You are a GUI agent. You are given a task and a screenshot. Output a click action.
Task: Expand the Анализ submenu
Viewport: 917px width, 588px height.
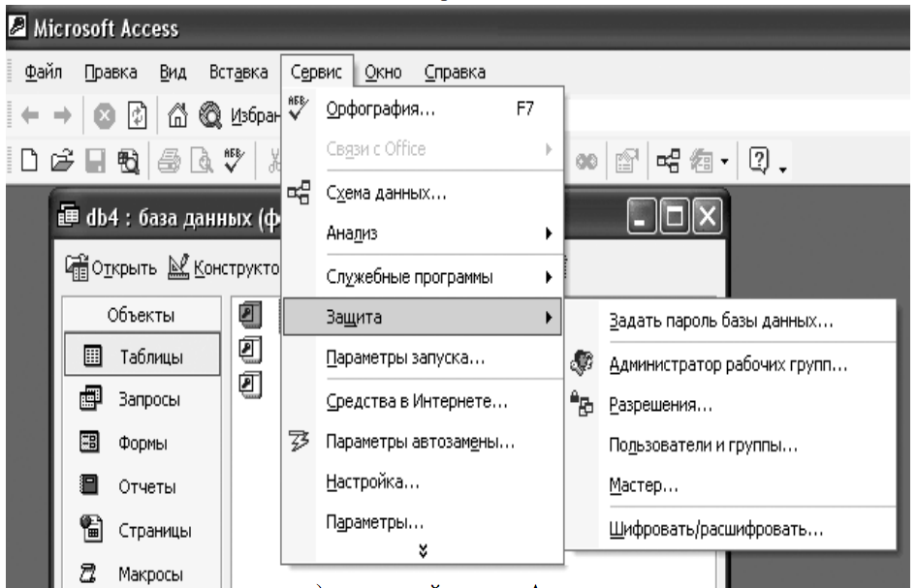coord(423,233)
